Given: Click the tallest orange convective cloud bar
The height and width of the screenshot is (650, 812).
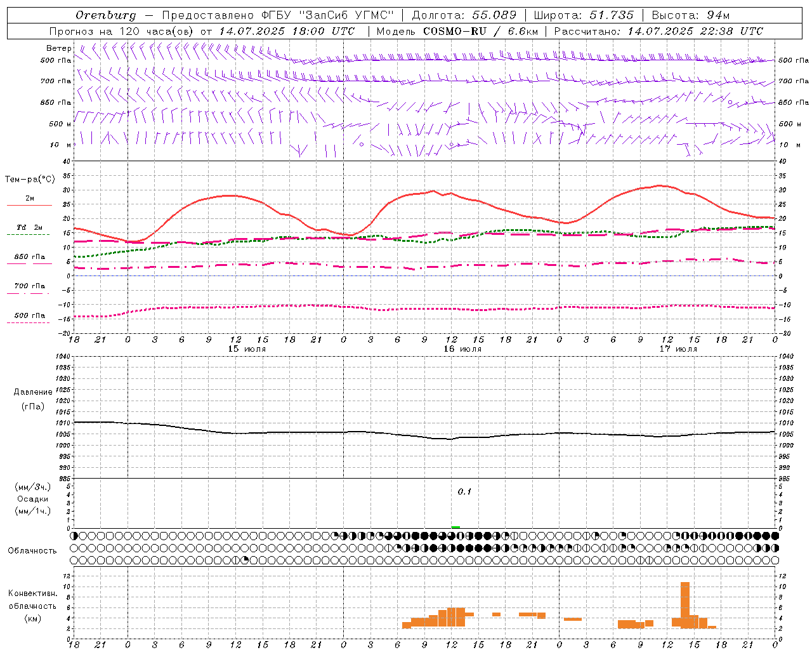Looking at the screenshot, I should (685, 605).
